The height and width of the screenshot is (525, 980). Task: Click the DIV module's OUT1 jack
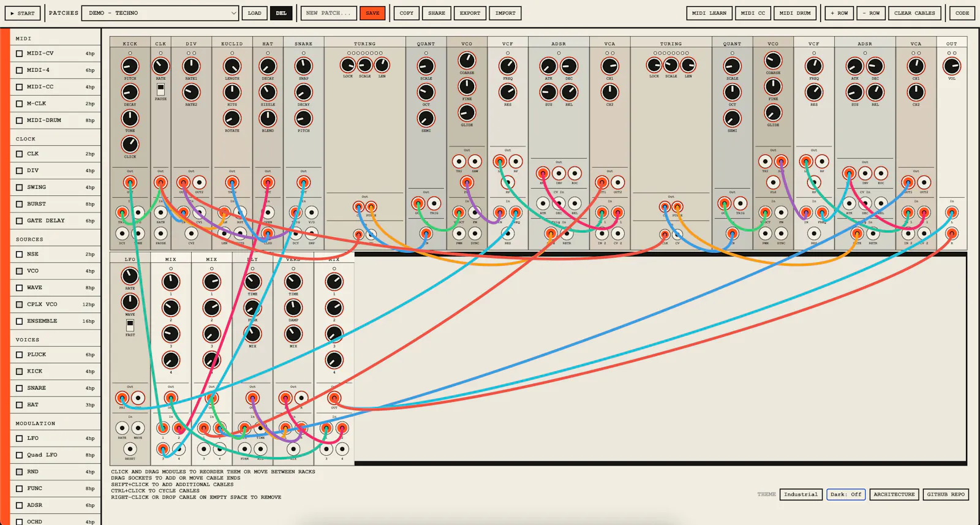[183, 182]
